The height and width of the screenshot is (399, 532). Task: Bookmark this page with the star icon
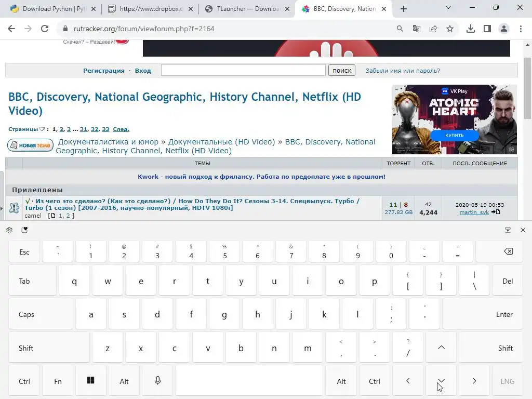[x=450, y=29]
